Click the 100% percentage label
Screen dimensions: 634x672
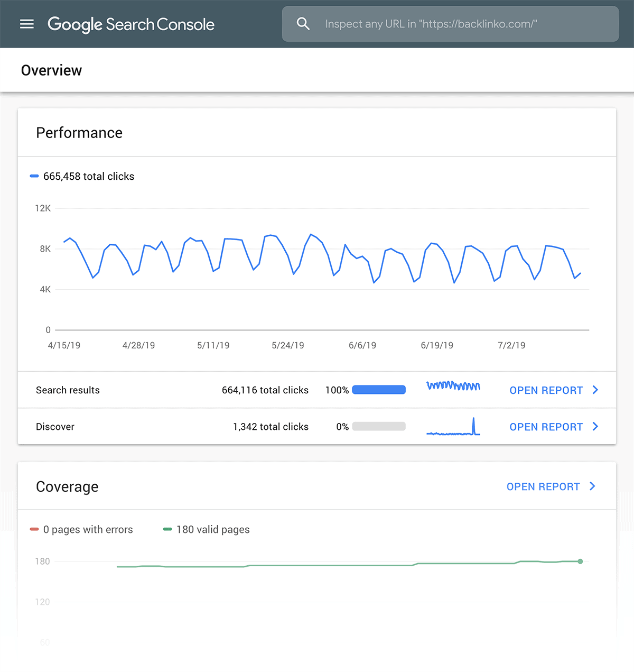pos(337,390)
